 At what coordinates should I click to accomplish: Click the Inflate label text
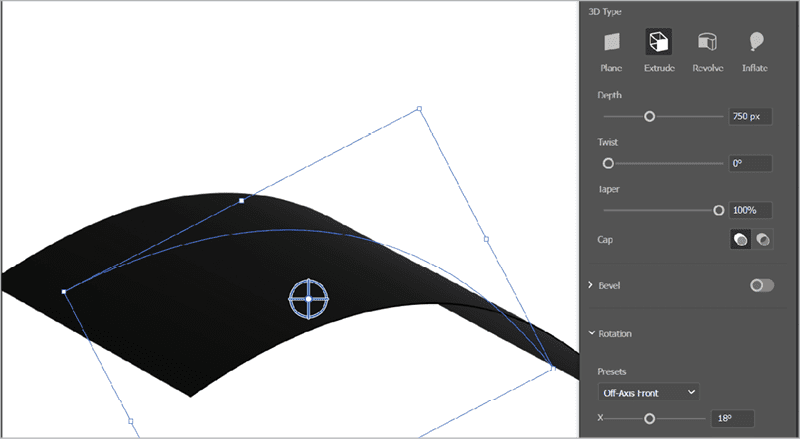[755, 68]
